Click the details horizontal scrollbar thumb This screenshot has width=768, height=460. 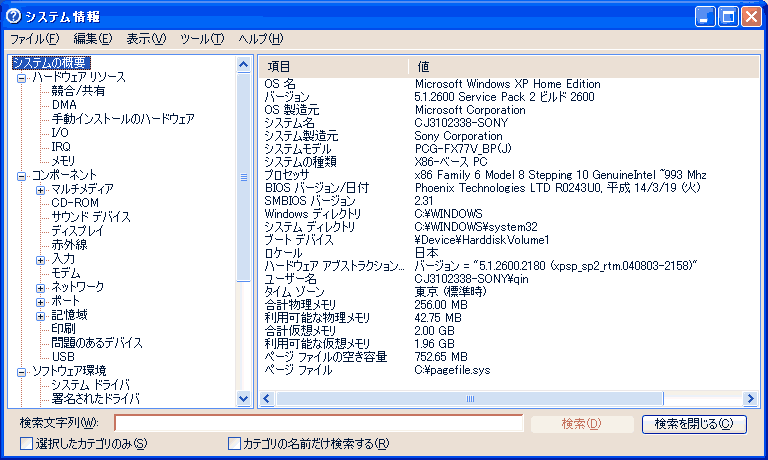(470, 398)
